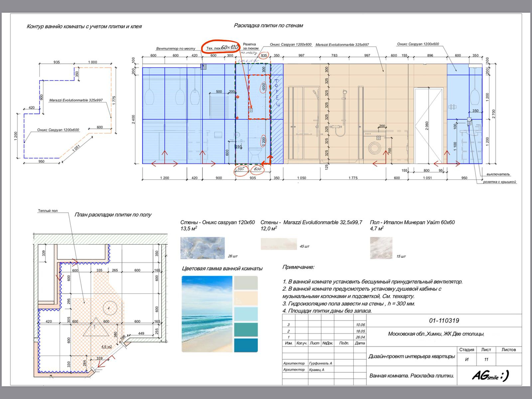Click the ventilator symbol on the wall elevation
This screenshot has width=532, height=399.
click(203, 66)
